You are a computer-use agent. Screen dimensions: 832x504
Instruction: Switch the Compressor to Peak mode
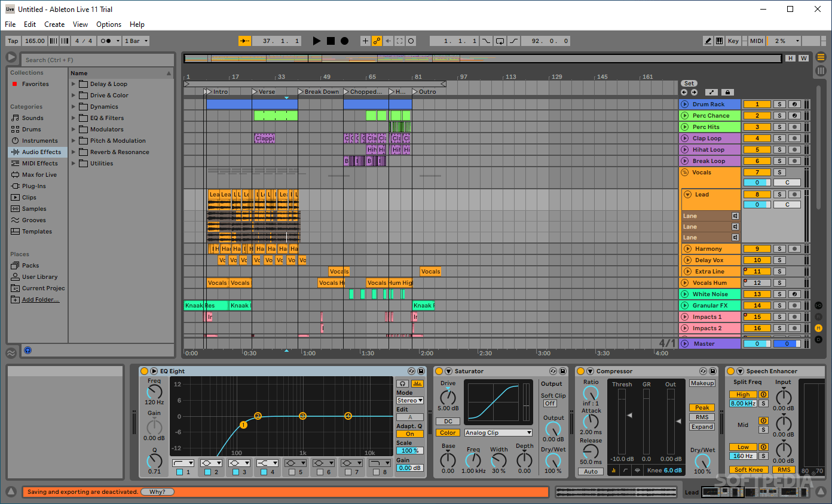click(702, 407)
